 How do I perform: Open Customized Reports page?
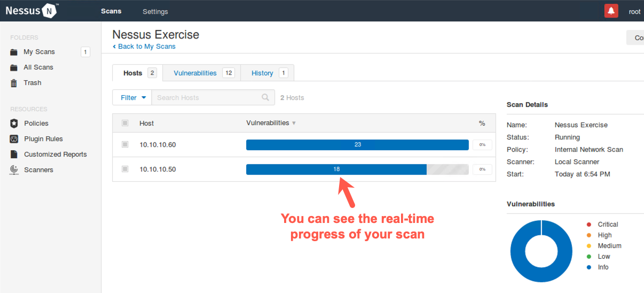pyautogui.click(x=56, y=154)
